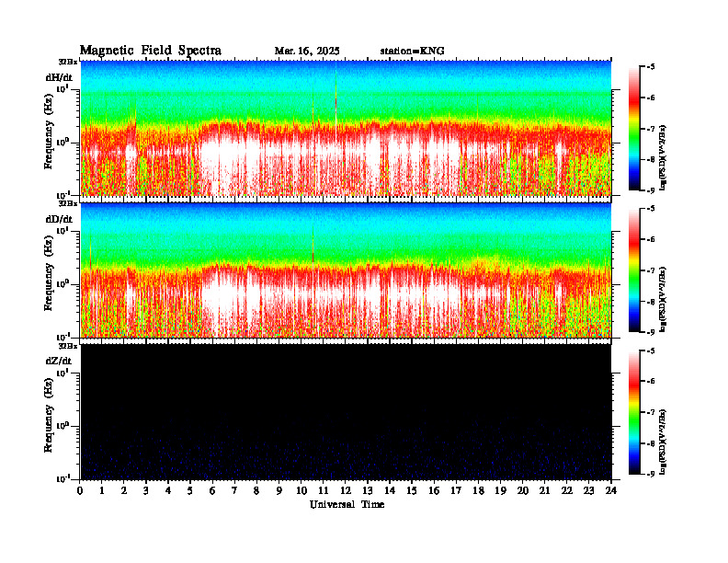Click the -9 value on dZ/dt color scale
Viewport: 728px width, 563px height.
[651, 474]
